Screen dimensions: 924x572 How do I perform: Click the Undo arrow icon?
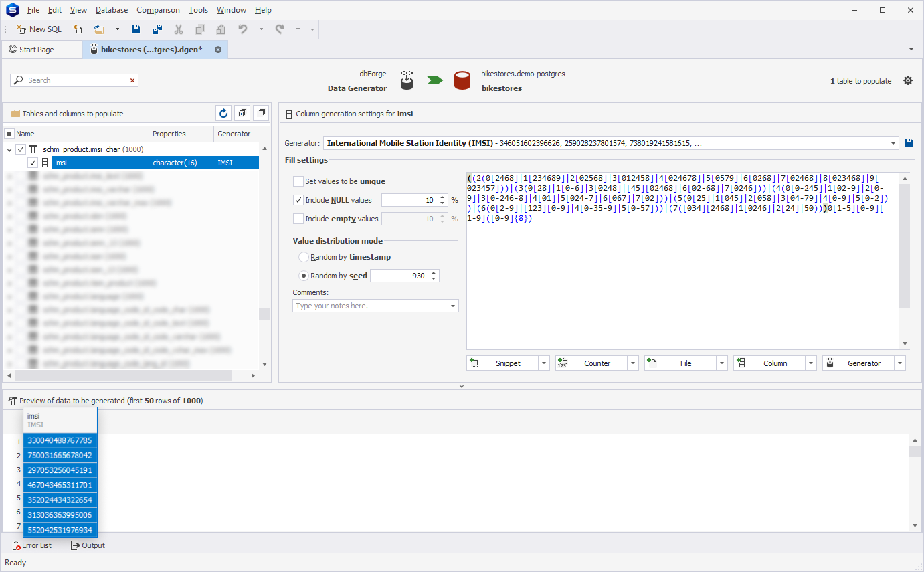(243, 29)
